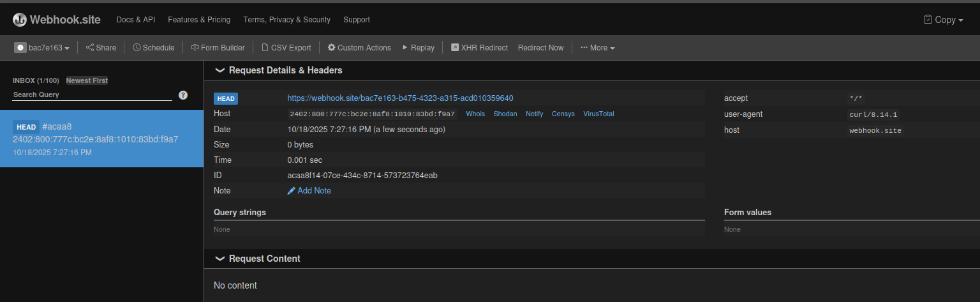Open Docs & API menu item
Image resolution: width=980 pixels, height=302 pixels.
point(135,20)
